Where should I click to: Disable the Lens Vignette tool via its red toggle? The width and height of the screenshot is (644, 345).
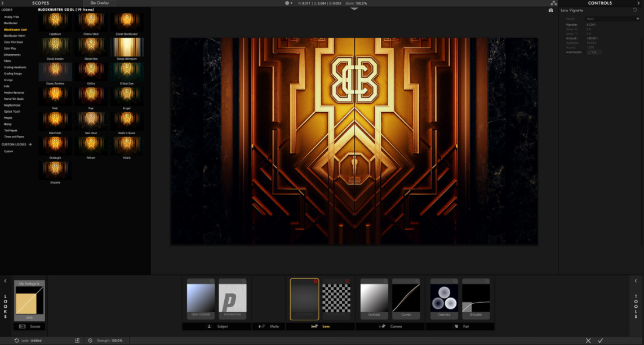click(x=315, y=281)
